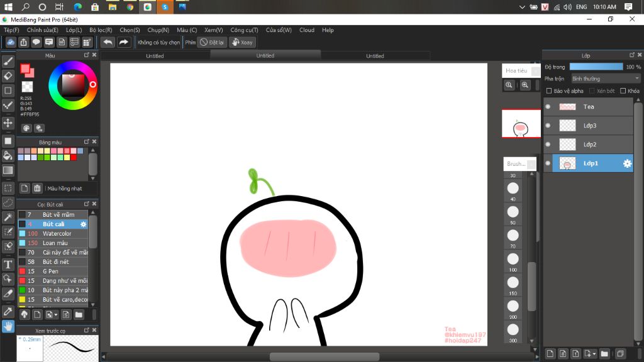The height and width of the screenshot is (362, 644).
Task: Open the Cloud menu
Action: click(x=307, y=30)
